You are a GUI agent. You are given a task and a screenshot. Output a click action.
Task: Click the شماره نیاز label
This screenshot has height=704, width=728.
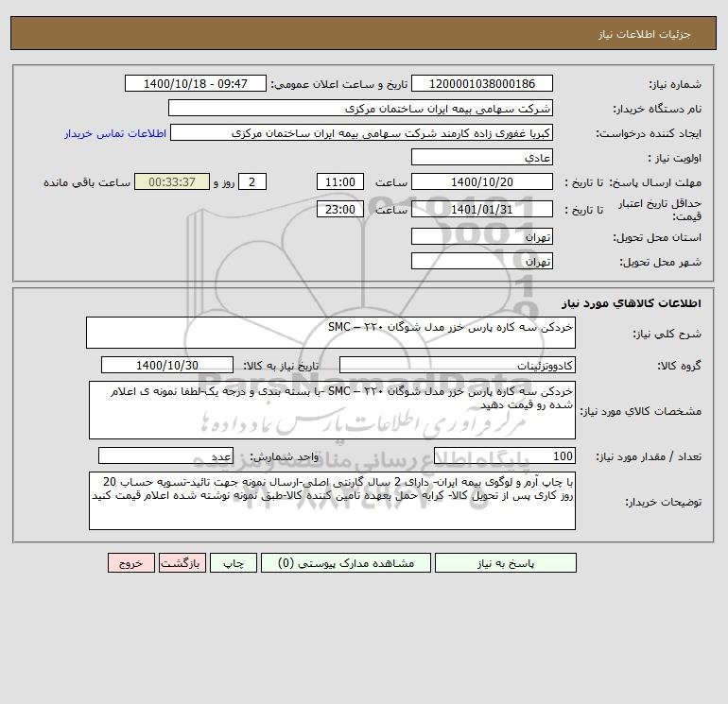[675, 84]
